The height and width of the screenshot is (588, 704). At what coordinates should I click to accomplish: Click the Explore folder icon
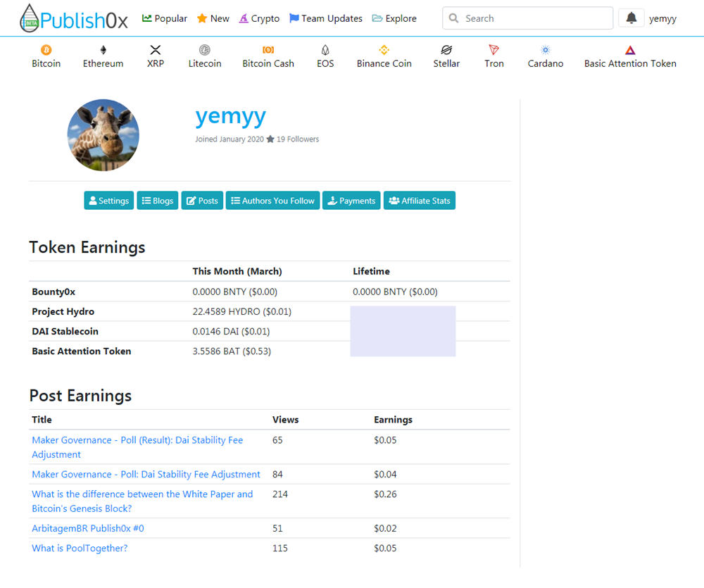pos(377,18)
